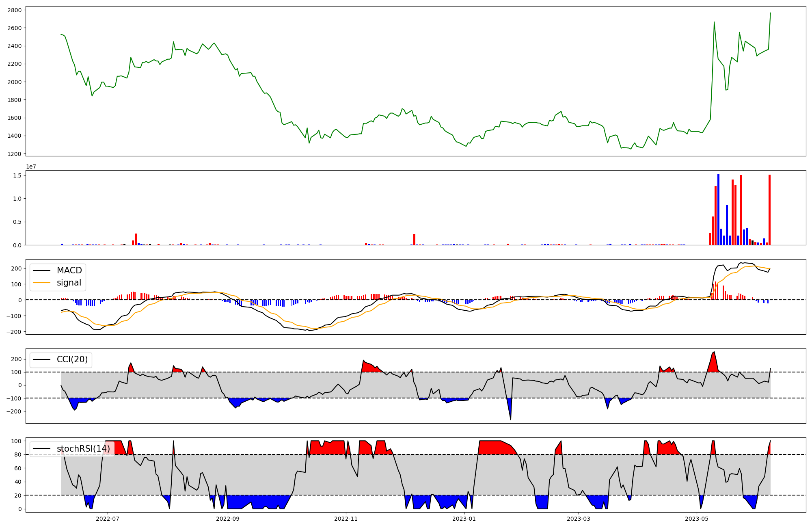The image size is (812, 528).
Task: Click the orange signal legend line swatch
Action: pos(41,283)
